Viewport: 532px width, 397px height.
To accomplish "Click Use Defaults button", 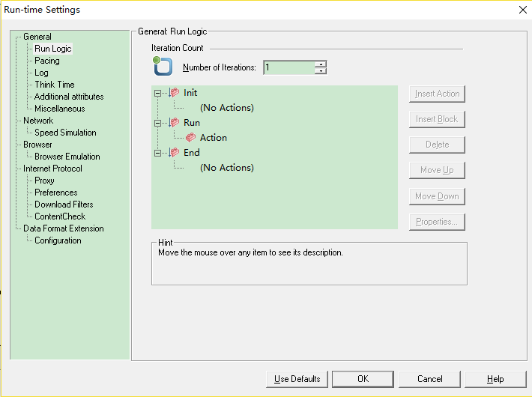I will tap(297, 379).
